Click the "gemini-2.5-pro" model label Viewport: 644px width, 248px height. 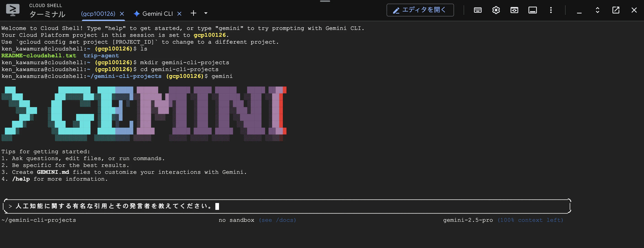(x=468, y=220)
